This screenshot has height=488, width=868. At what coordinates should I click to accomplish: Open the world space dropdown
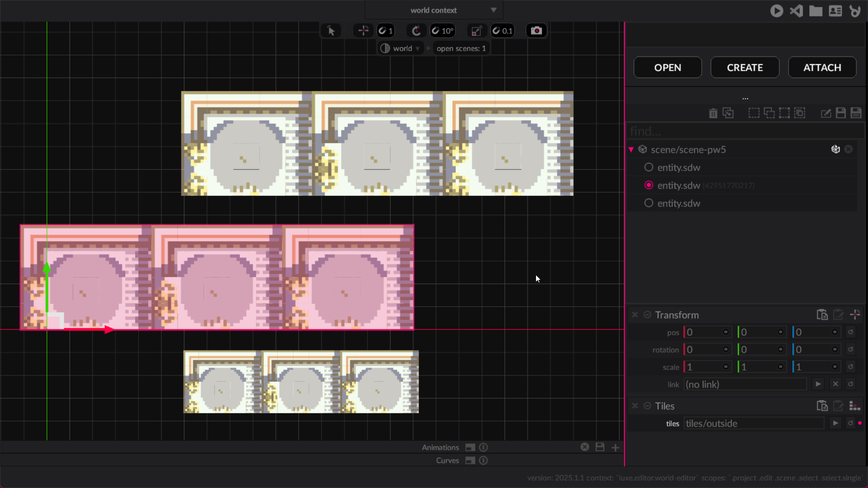point(401,49)
